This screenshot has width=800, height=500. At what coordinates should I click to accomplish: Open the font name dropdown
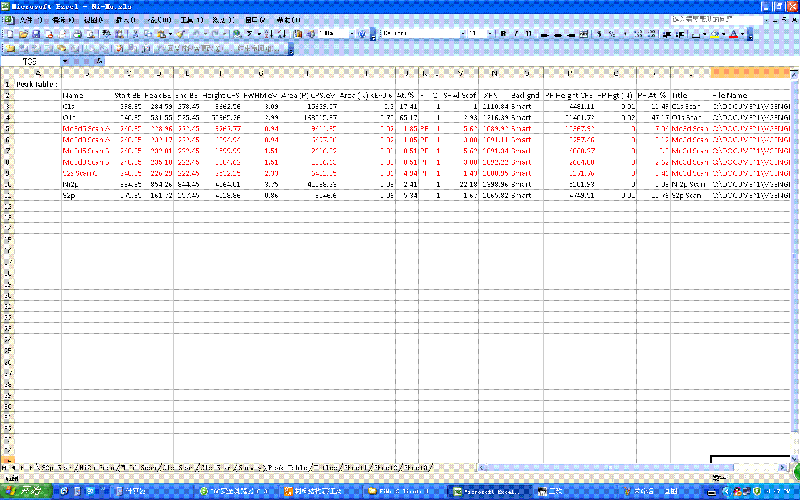464,34
